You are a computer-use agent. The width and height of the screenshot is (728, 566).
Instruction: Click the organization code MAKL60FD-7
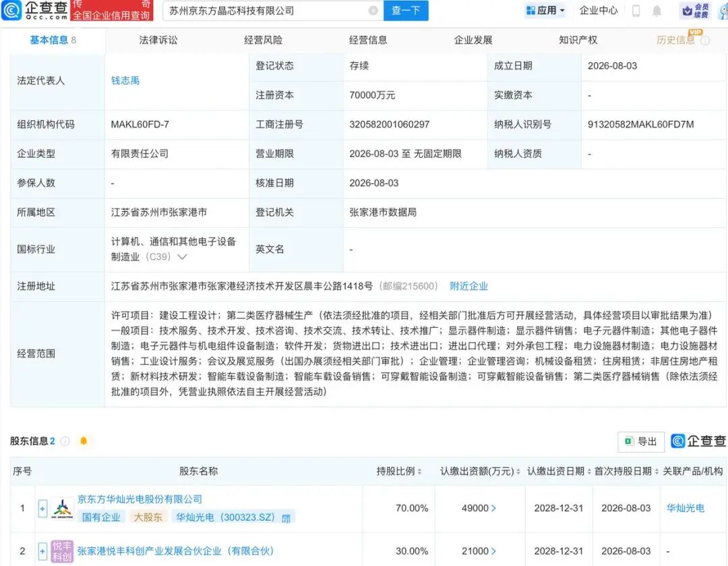click(x=140, y=125)
